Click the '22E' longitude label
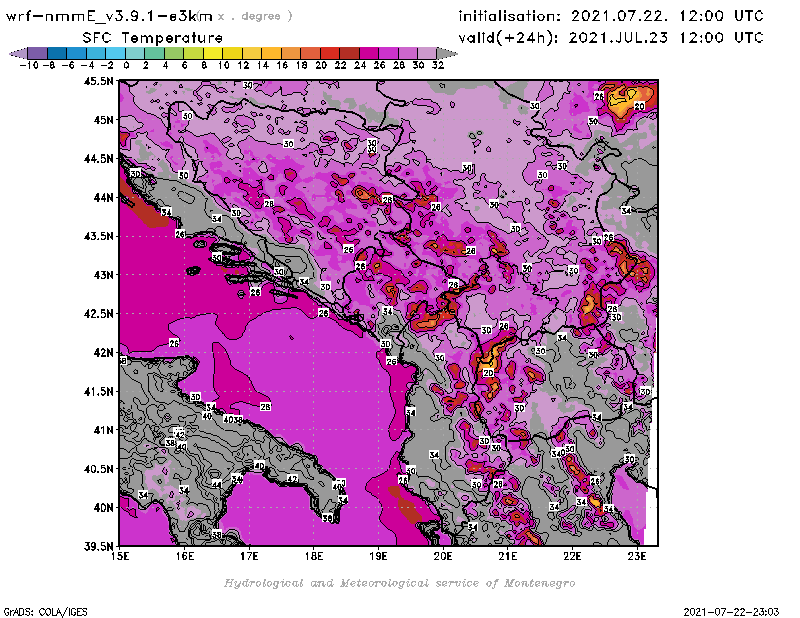 572,556
